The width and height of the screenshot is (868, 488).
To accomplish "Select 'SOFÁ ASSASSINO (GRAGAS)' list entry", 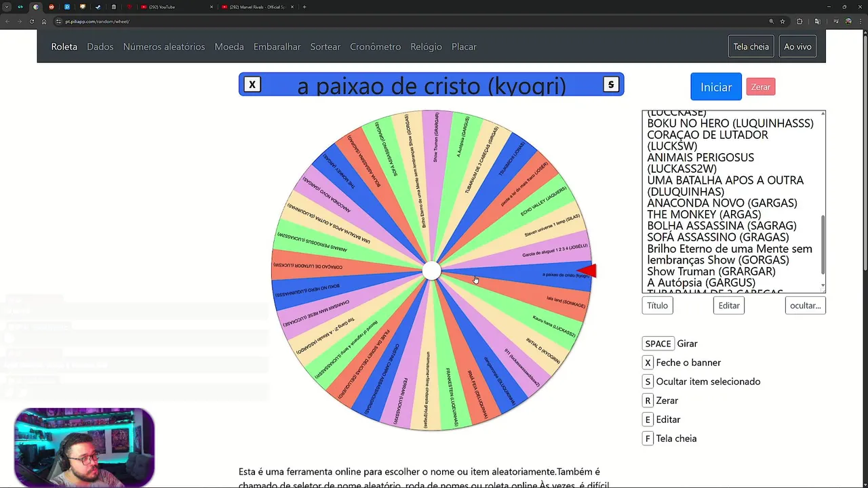I will (718, 237).
